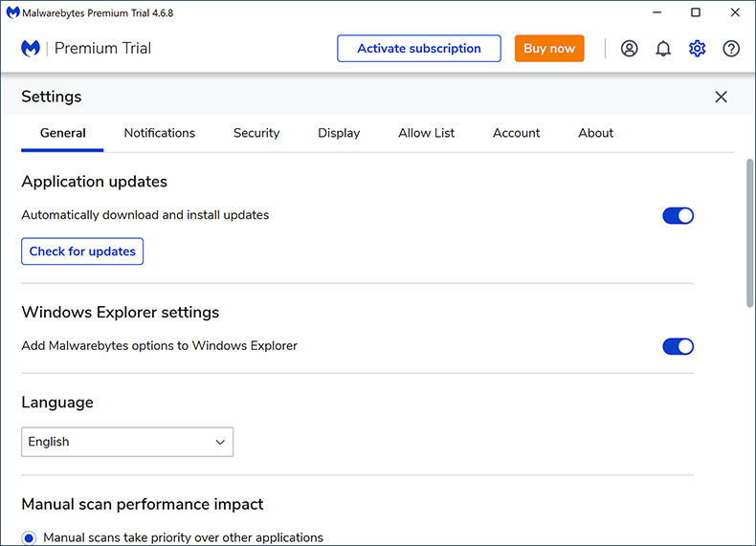Toggle automatic download and install updates

tap(678, 215)
